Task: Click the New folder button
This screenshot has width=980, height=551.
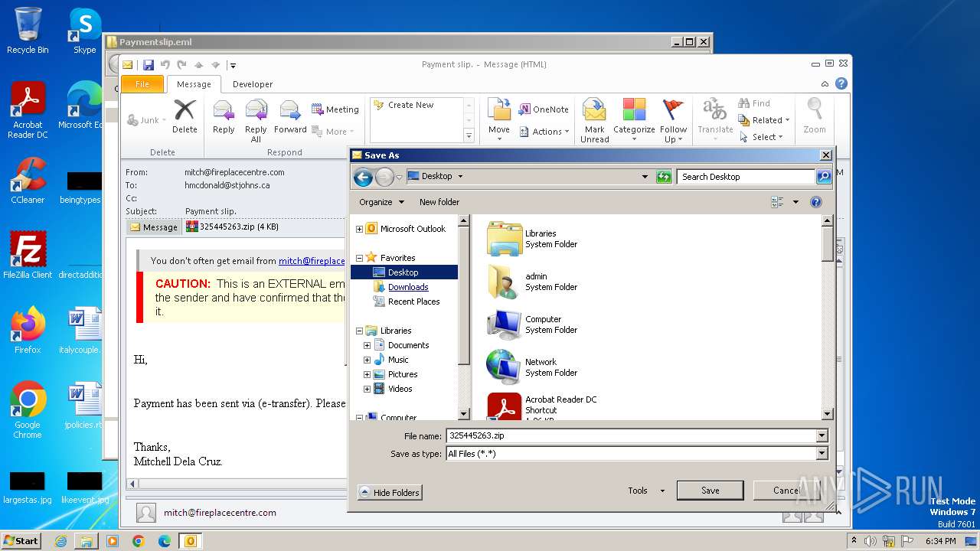Action: [x=439, y=202]
